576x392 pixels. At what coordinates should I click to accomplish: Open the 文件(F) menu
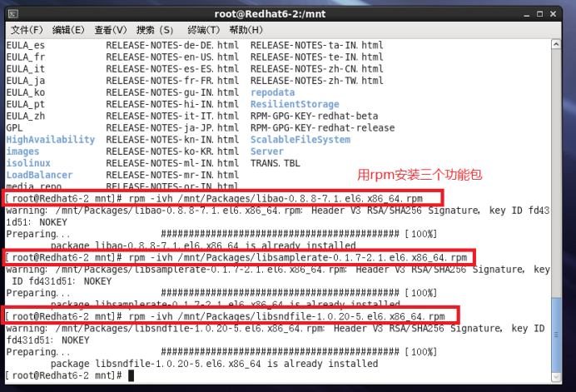point(27,30)
